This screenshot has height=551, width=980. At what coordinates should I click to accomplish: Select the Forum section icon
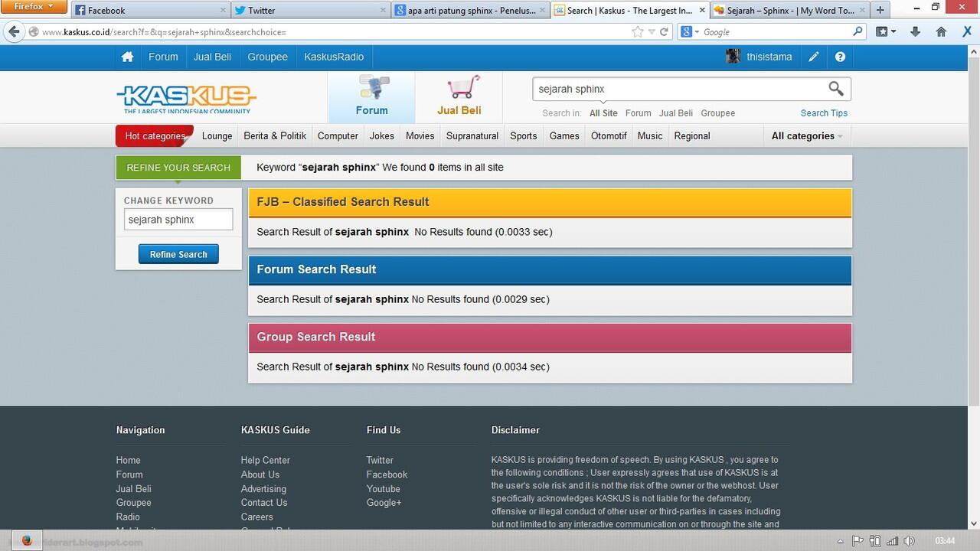(373, 87)
